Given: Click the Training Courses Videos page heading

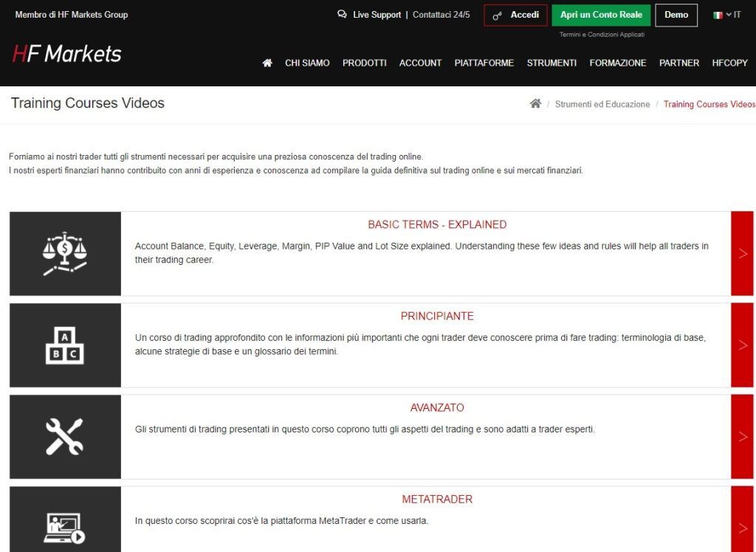Looking at the screenshot, I should [88, 103].
